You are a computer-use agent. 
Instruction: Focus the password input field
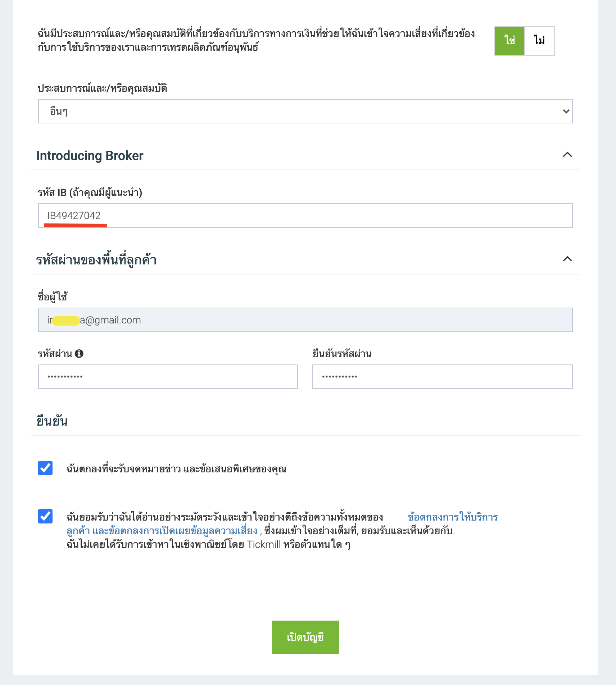[x=168, y=377]
